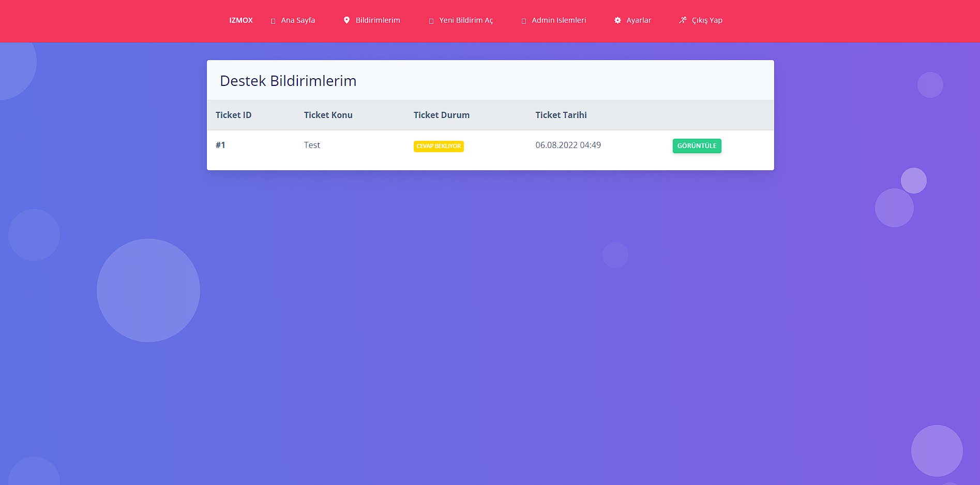Click the location pin icon beside Bildirimlerim

(x=346, y=20)
